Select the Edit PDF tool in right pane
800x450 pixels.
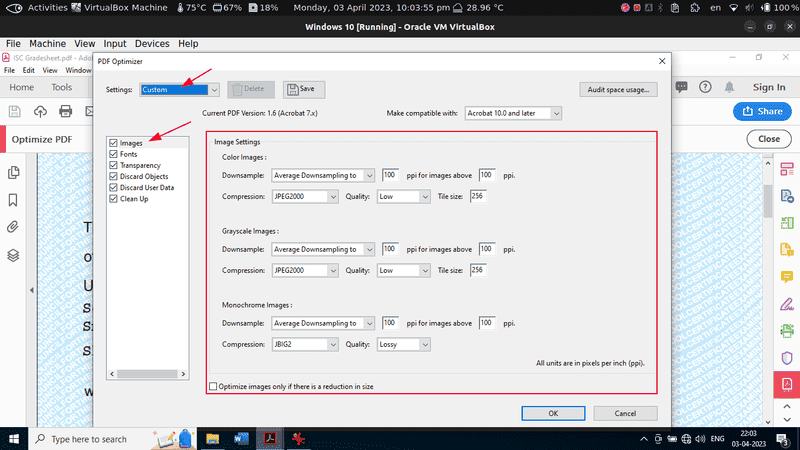787,169
